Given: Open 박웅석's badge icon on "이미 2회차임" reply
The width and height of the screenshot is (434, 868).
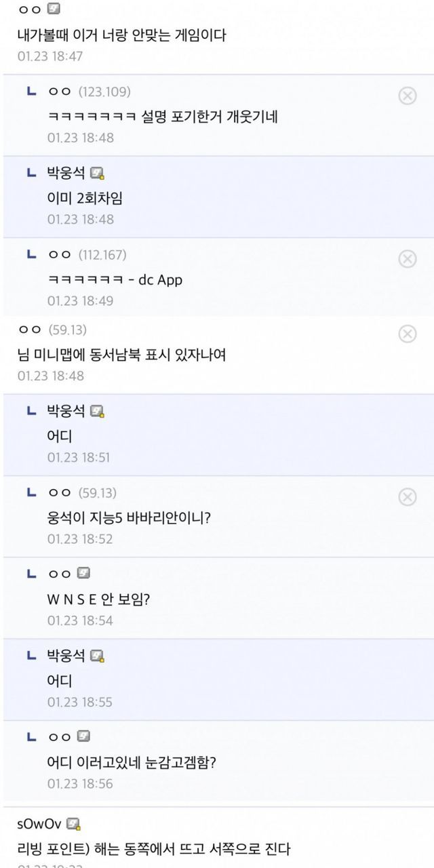Looking at the screenshot, I should (97, 173).
